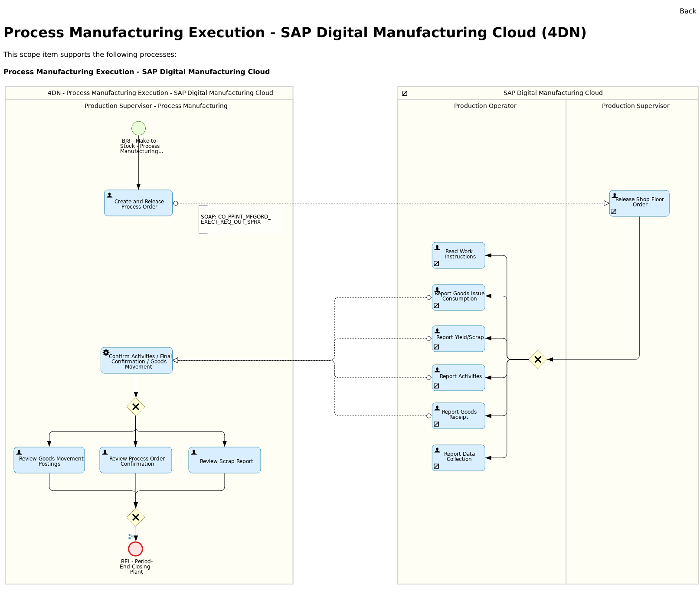The width and height of the screenshot is (700, 591).
Task: Click the person icon on Create and Release Process Order
Action: [x=110, y=194]
